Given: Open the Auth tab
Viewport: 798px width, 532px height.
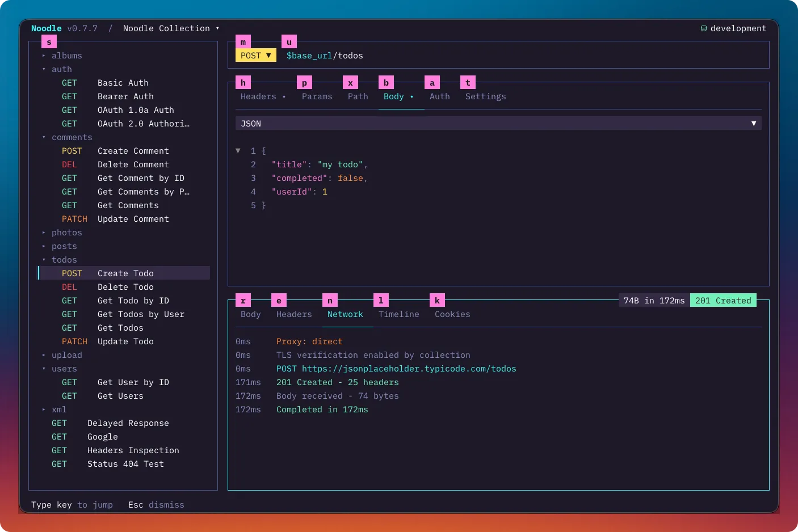Looking at the screenshot, I should (x=440, y=96).
